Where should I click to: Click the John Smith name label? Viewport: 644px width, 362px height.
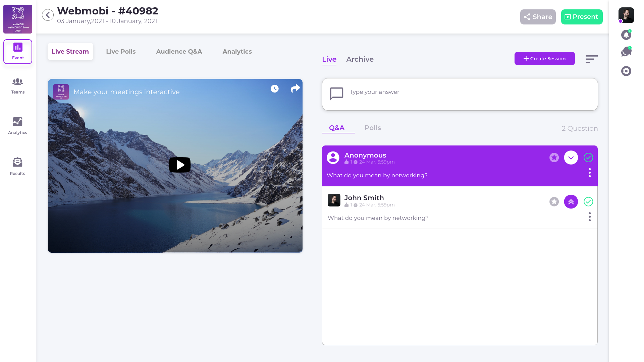click(x=364, y=198)
